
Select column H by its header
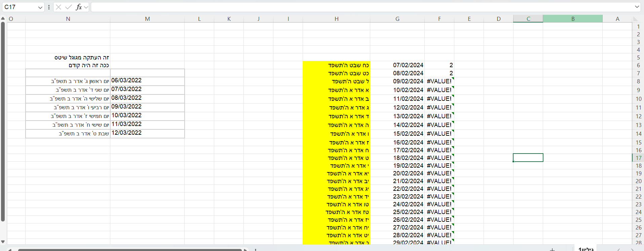pyautogui.click(x=336, y=19)
